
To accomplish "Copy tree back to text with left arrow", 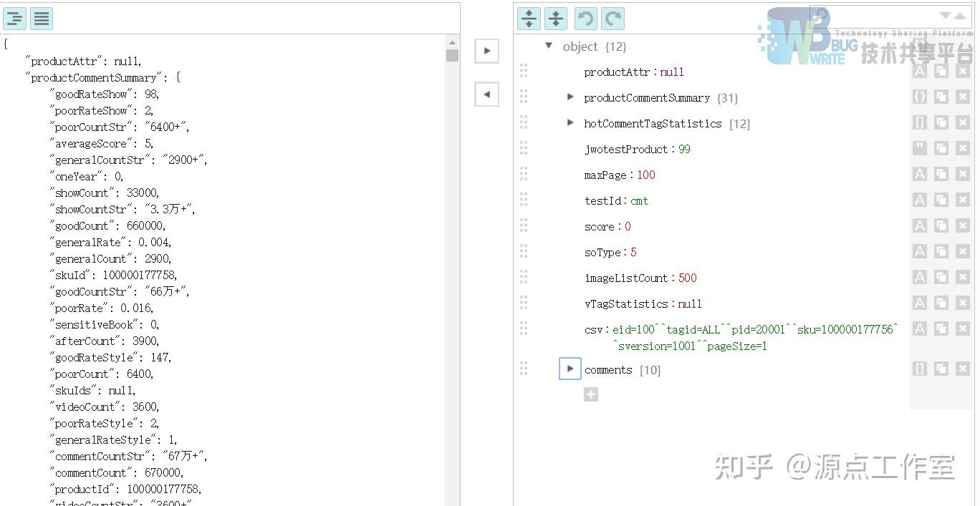I will [x=487, y=94].
